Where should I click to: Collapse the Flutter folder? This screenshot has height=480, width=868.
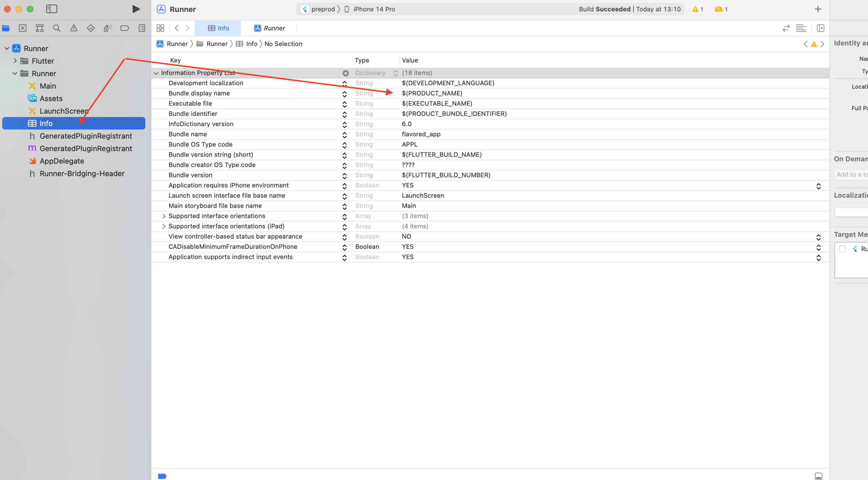(15, 61)
